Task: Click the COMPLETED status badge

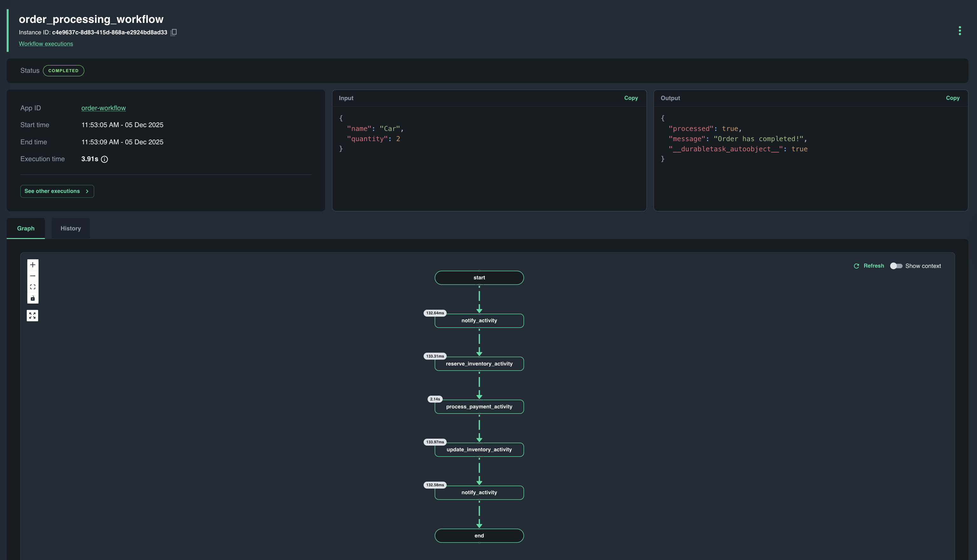Action: click(x=64, y=71)
